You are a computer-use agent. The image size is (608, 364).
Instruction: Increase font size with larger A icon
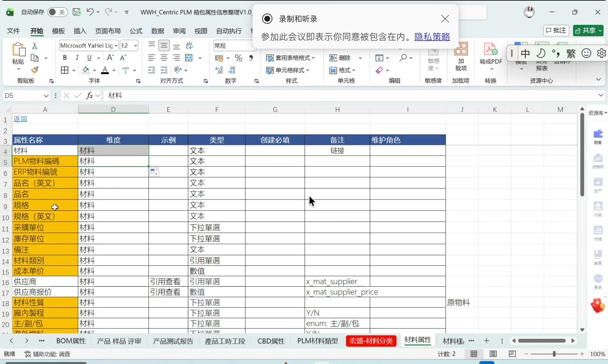click(x=110, y=58)
